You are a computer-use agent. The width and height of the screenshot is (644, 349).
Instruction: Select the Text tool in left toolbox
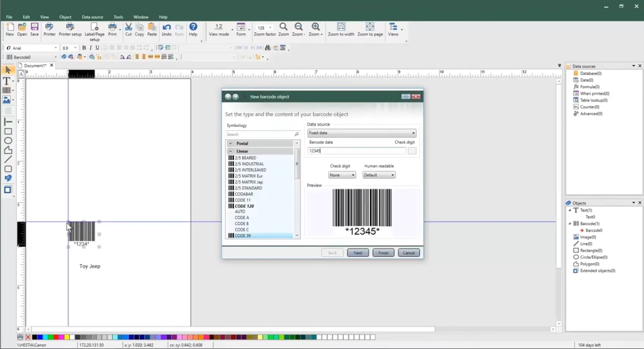point(7,81)
